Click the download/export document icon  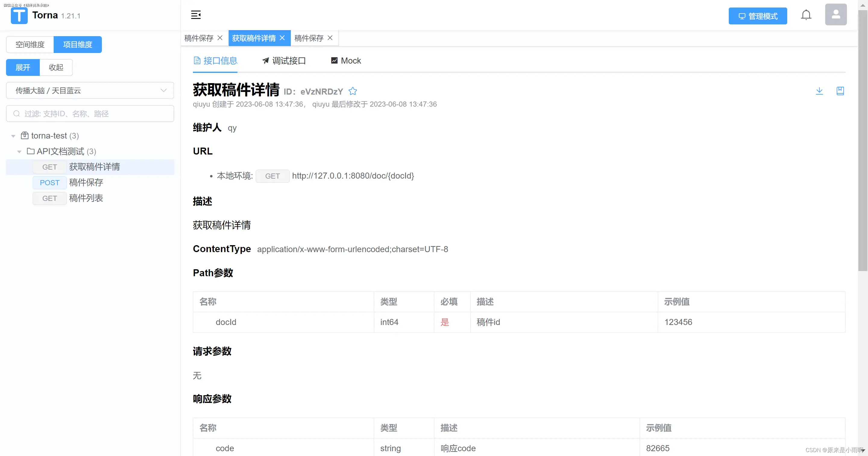point(819,91)
